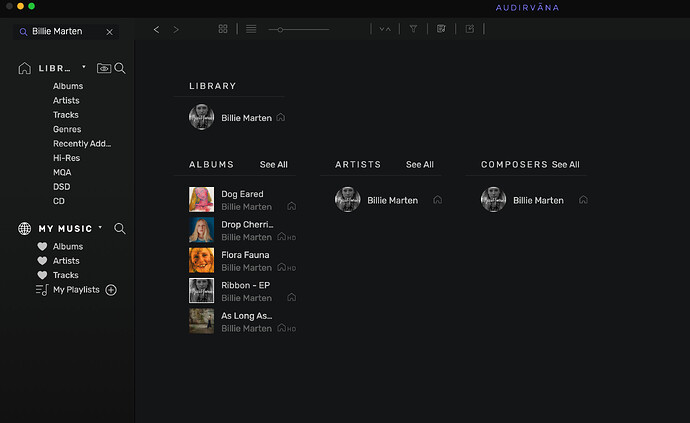Open the sort order control
Screen dimensions: 690x423
[385, 29]
